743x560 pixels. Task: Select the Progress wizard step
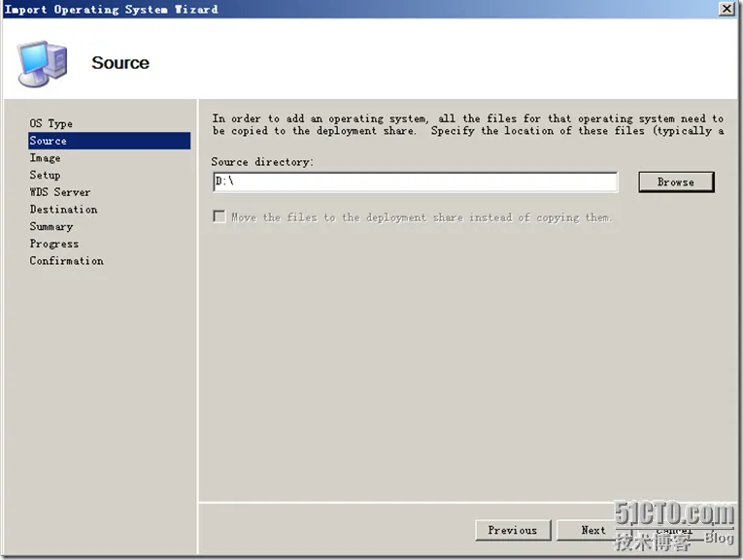pyautogui.click(x=54, y=244)
